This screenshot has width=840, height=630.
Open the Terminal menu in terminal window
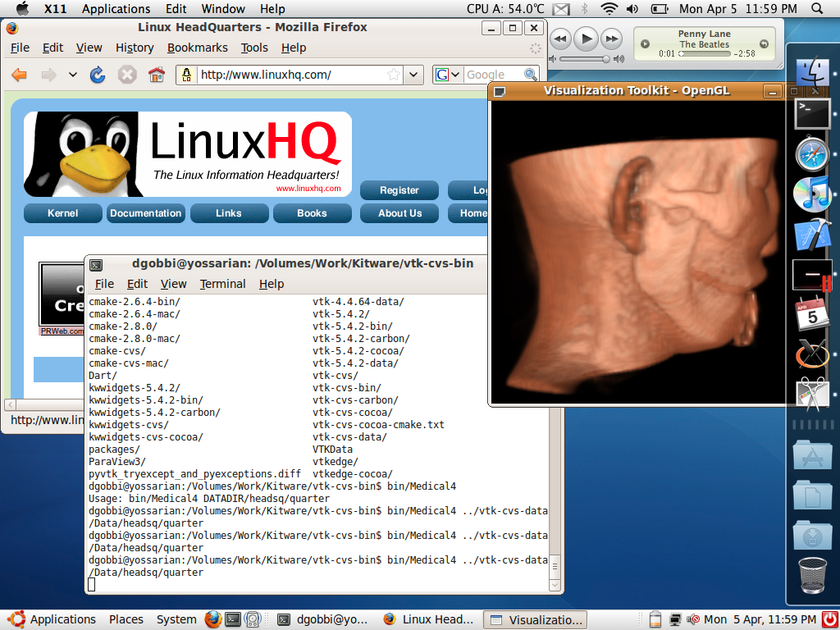point(222,284)
